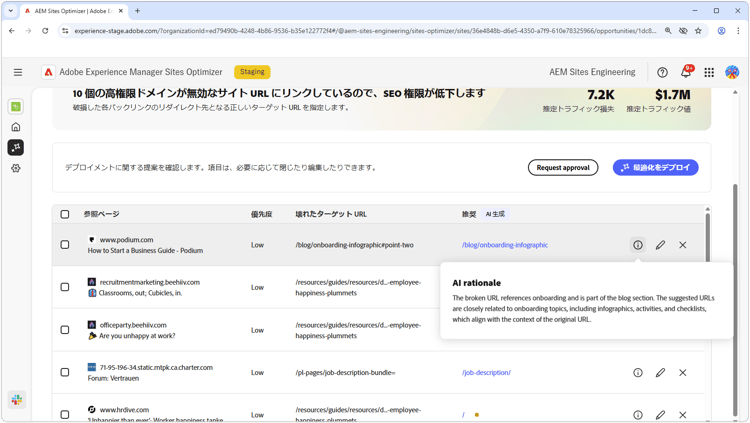Click the green site icon in sidebar
This screenshot has width=750, height=423.
point(16,107)
